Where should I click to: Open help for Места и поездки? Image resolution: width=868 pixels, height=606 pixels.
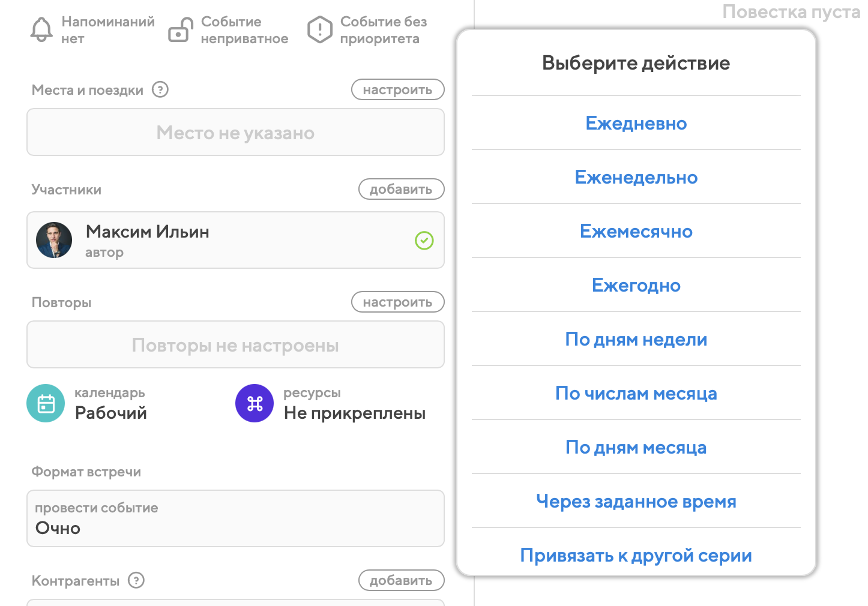(160, 90)
